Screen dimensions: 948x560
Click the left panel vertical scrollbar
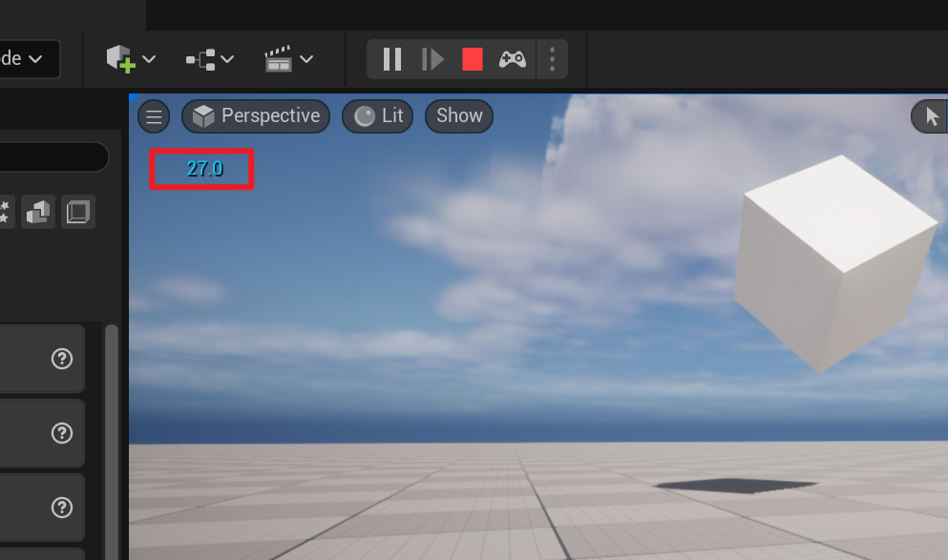click(112, 443)
